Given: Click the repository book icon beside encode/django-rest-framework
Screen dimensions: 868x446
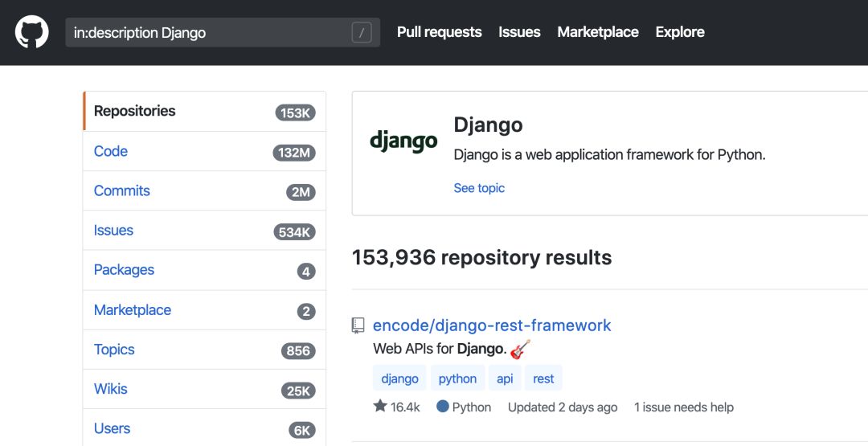Looking at the screenshot, I should (x=358, y=325).
